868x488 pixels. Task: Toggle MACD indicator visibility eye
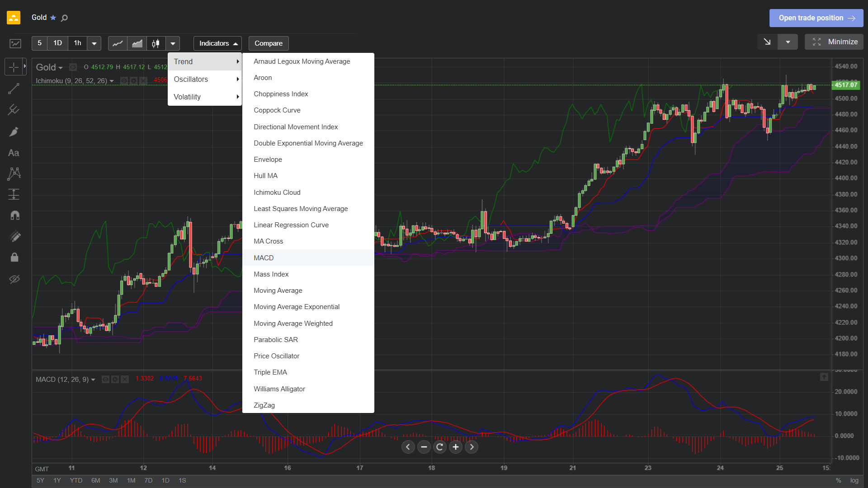coord(105,379)
